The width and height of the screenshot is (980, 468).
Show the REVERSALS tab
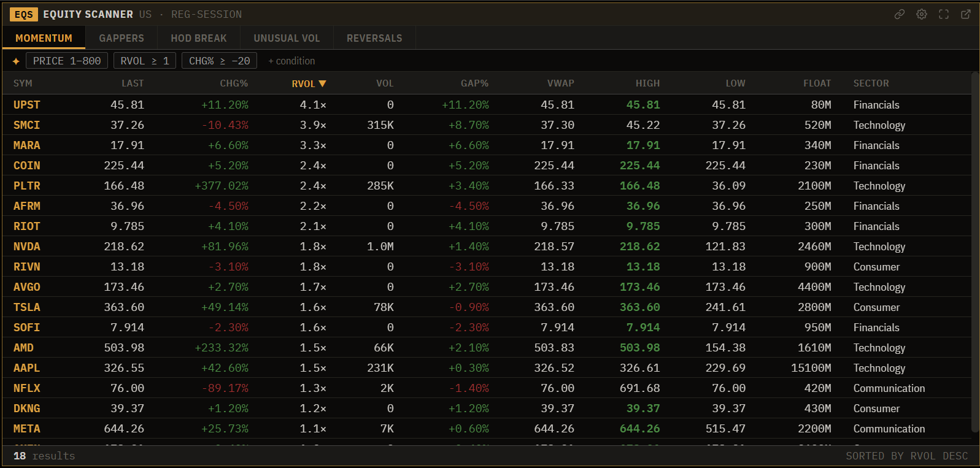[374, 38]
